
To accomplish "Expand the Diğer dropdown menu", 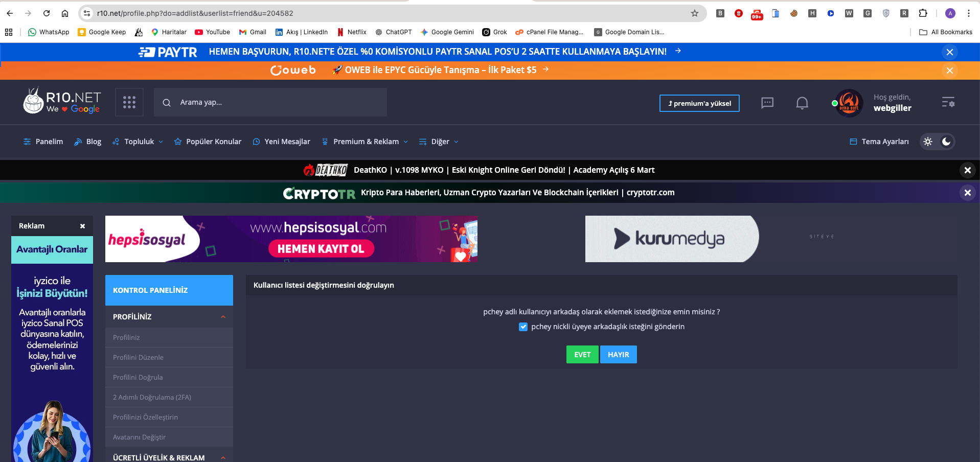I will (x=439, y=142).
